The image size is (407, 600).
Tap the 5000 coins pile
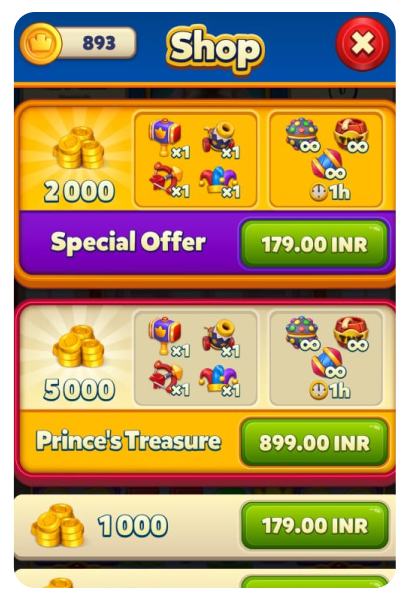click(x=79, y=346)
